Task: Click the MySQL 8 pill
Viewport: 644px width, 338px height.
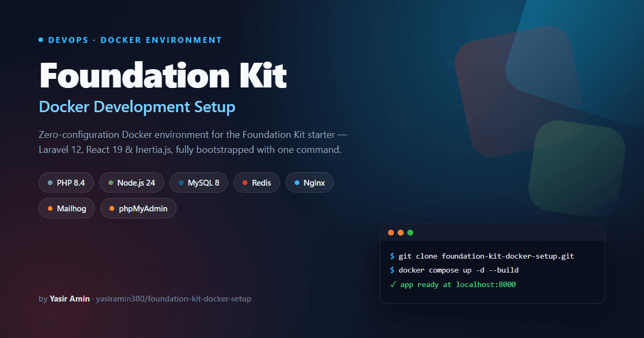Action: (x=199, y=182)
